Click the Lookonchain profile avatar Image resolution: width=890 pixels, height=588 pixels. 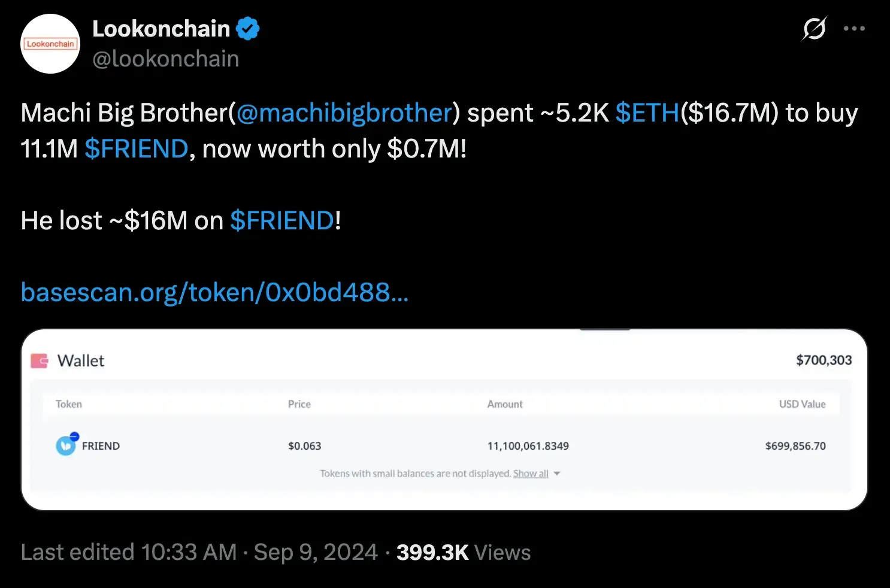click(50, 43)
